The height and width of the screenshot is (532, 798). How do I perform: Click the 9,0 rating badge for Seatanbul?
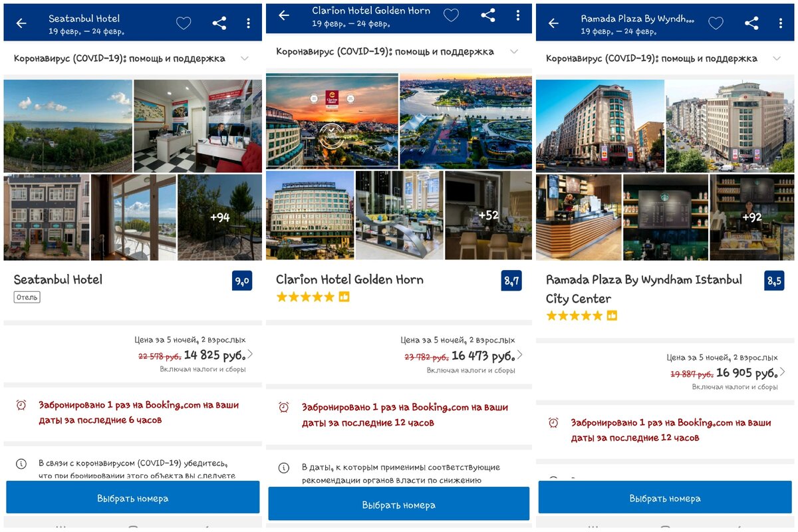pos(242,281)
